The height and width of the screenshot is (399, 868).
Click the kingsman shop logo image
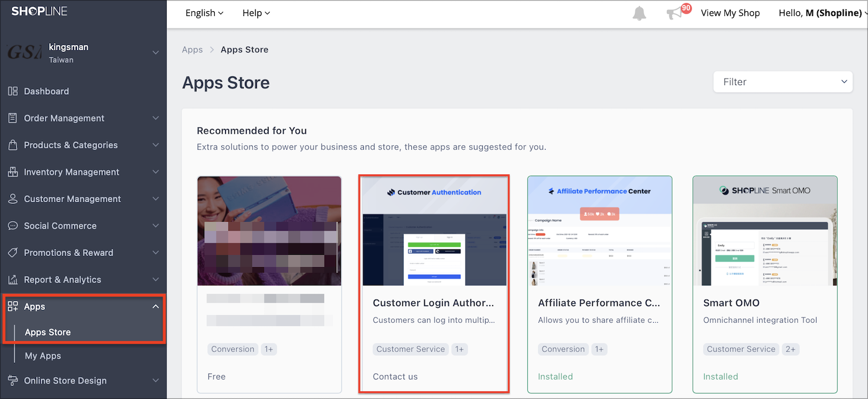24,53
